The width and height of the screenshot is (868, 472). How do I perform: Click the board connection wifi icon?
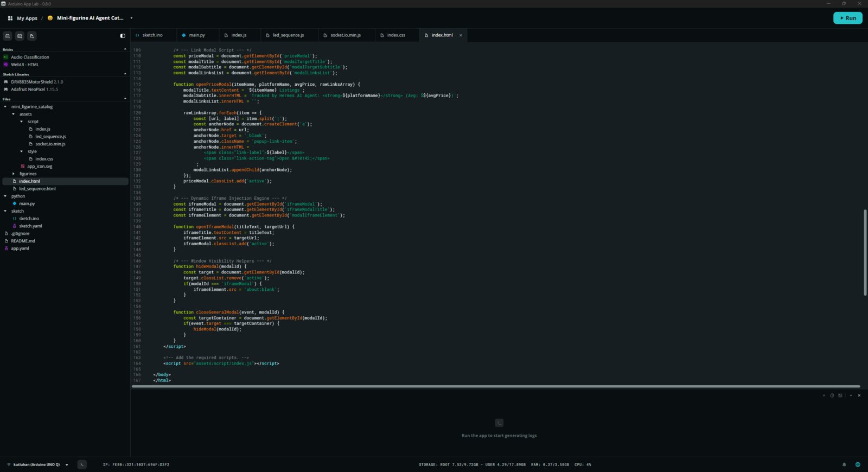9,464
